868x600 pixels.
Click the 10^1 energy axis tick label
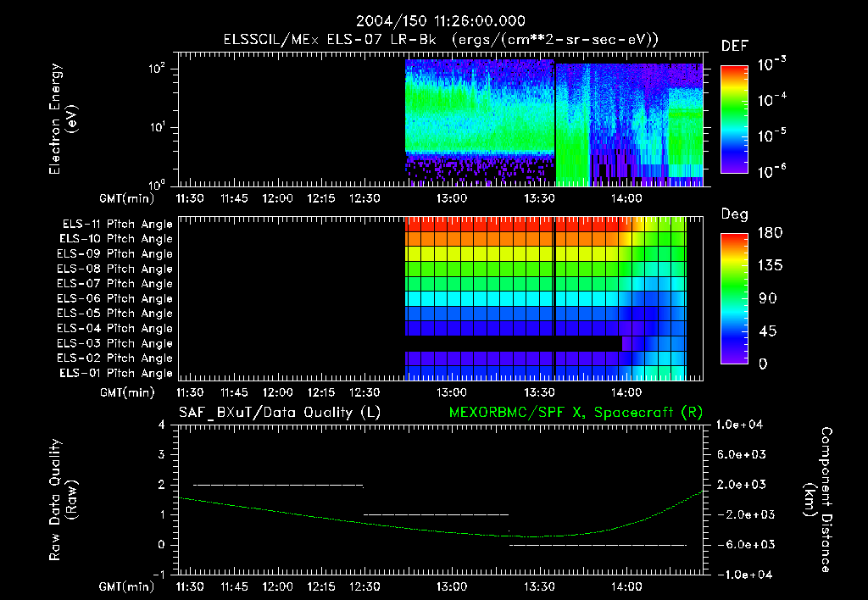click(157, 127)
